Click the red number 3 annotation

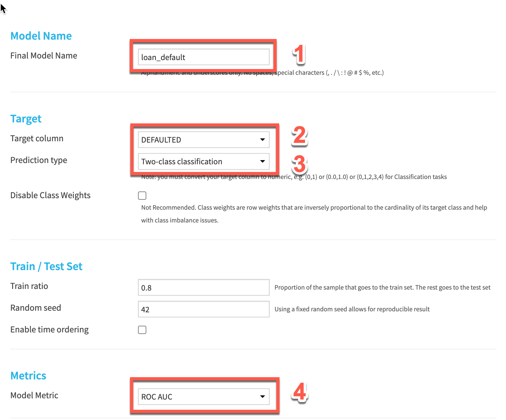coord(299,164)
